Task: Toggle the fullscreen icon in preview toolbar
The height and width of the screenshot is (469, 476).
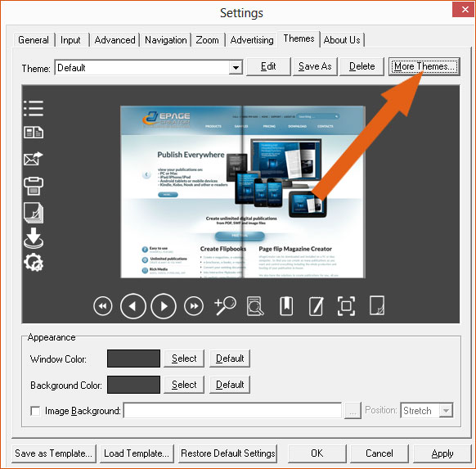Action: click(346, 306)
